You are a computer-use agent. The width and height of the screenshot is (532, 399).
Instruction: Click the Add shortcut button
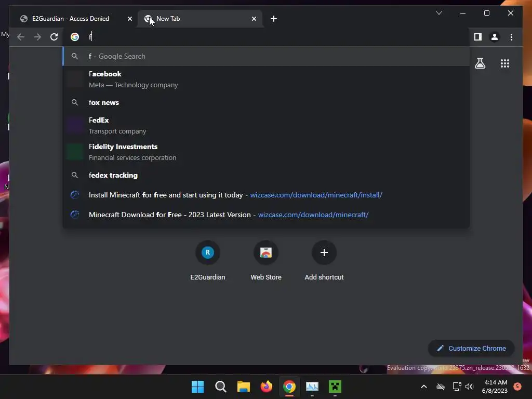(324, 261)
